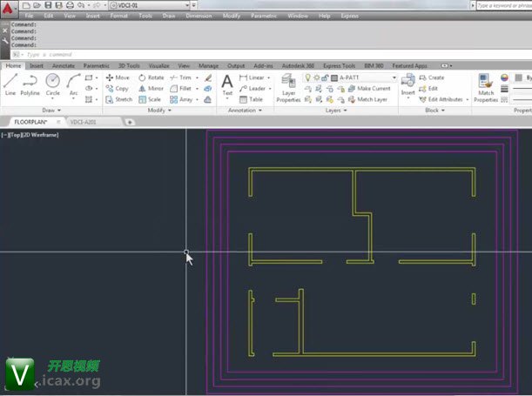Click the Edit Attributes button
This screenshot has height=396, width=532.
(x=445, y=99)
